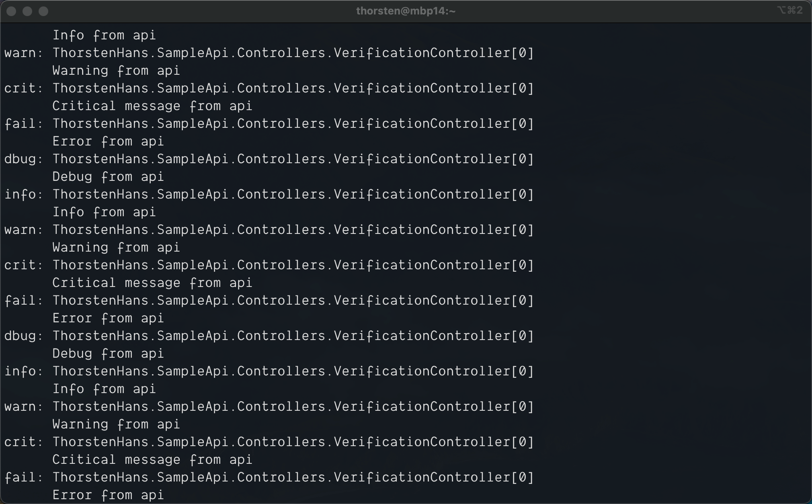Viewport: 812px width, 504px height.
Task: Click the last "Debug from api" message
Action: pyautogui.click(x=108, y=354)
